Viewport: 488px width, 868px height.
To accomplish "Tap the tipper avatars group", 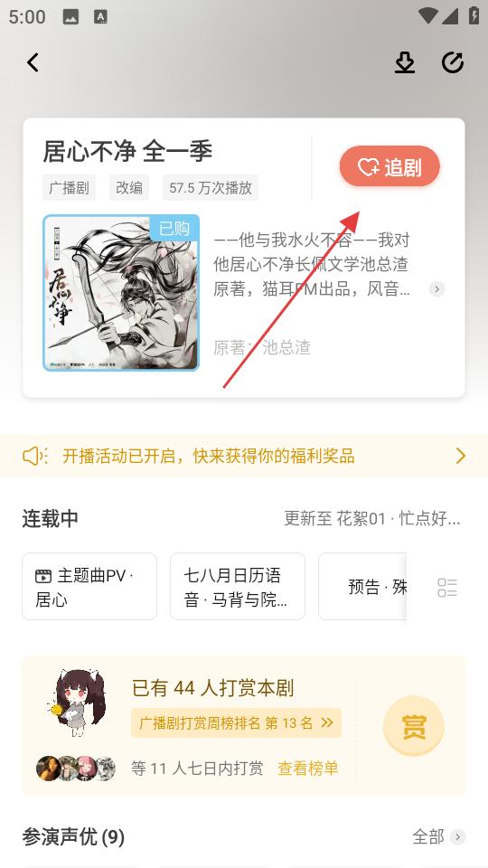I will coord(76,769).
